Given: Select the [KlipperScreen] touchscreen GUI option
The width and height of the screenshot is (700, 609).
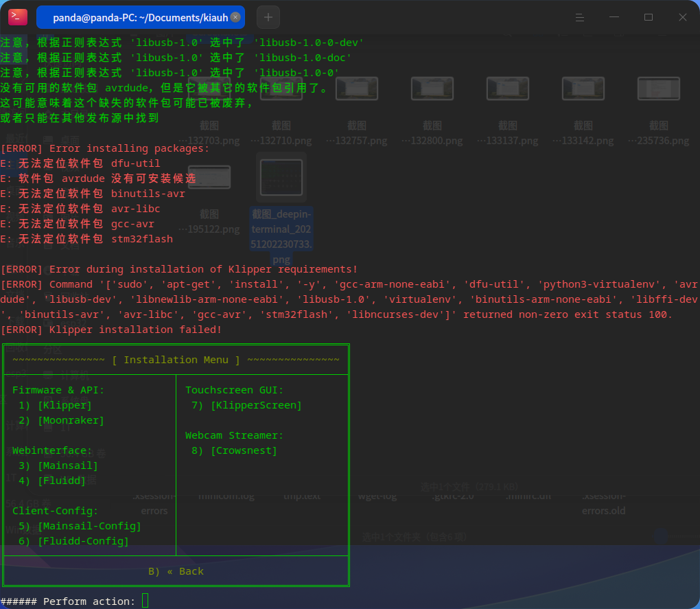Looking at the screenshot, I should coord(255,404).
